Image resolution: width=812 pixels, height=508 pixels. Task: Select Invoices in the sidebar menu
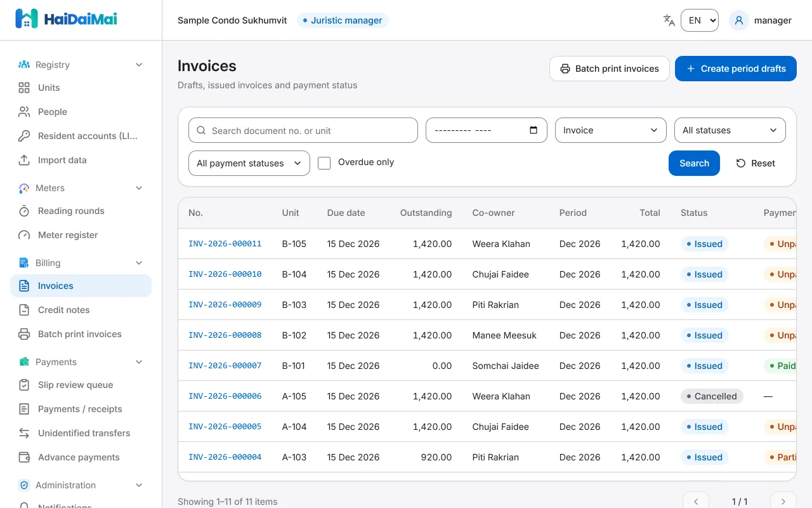tap(81, 286)
